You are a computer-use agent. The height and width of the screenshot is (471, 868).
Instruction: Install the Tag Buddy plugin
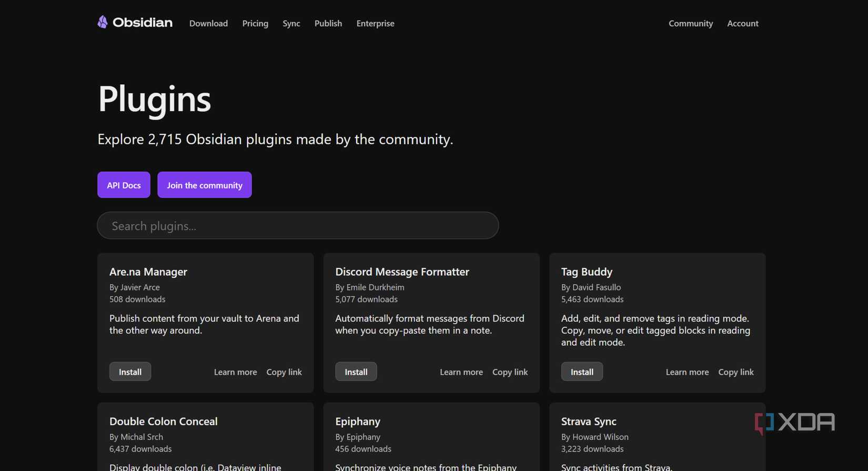(582, 372)
